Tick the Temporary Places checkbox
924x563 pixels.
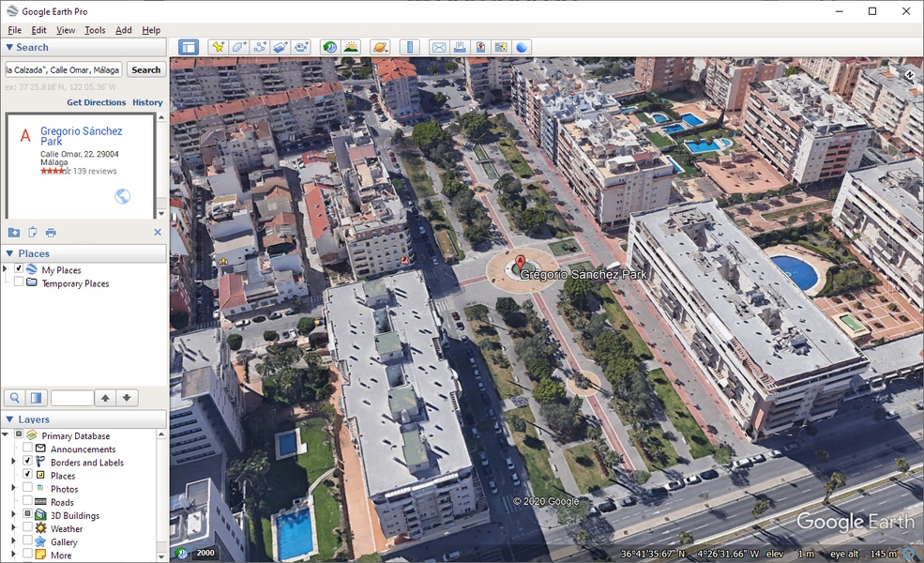coord(19,282)
